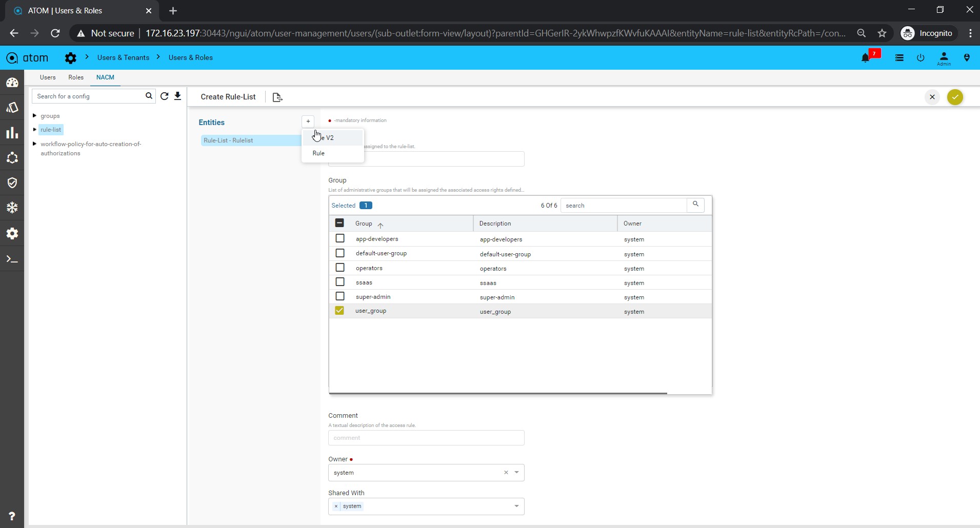Choose Rule in the entities popup menu

pyautogui.click(x=333, y=153)
